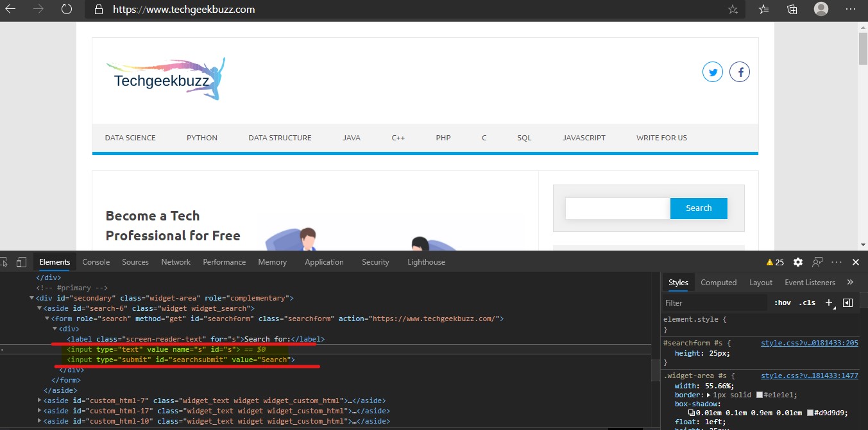868x430 pixels.
Task: Expand the custom_html-7 aside node
Action: click(40, 401)
